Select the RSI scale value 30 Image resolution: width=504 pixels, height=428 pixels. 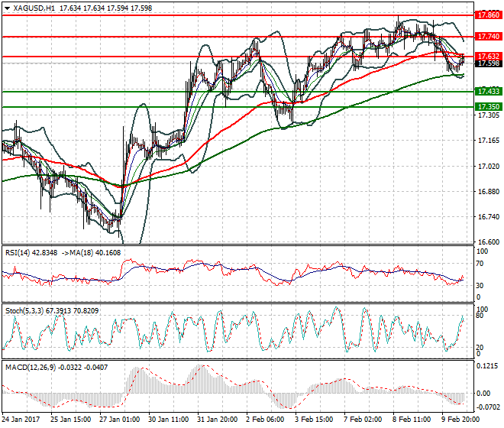480,286
